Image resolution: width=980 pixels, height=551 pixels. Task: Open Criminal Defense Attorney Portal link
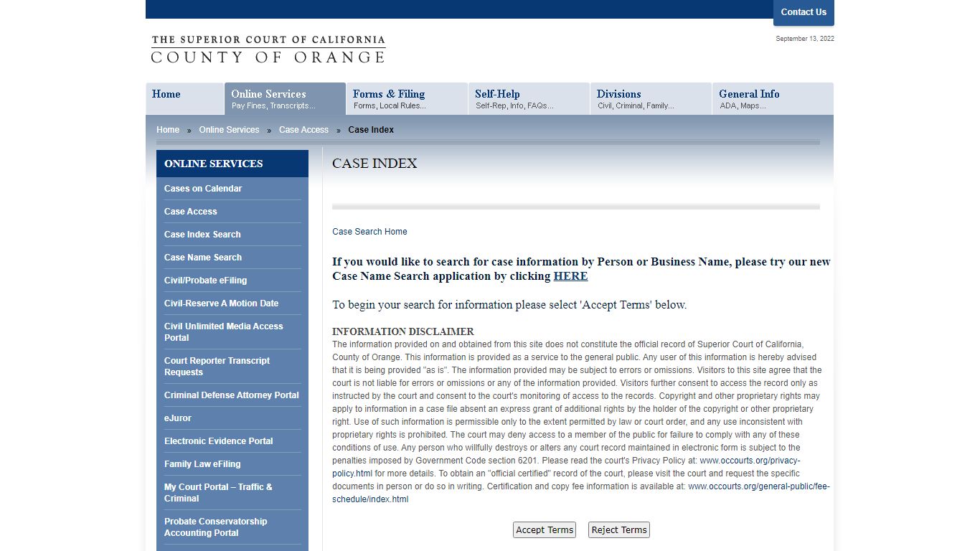tap(232, 395)
